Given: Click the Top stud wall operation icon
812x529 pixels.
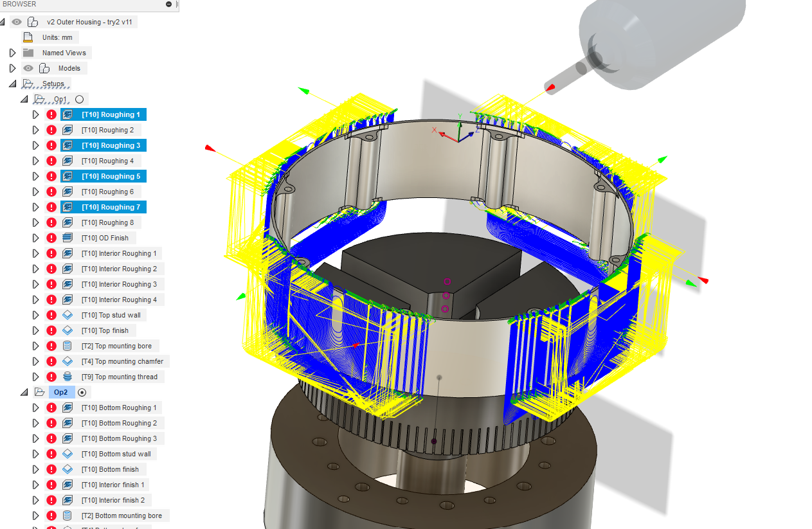Looking at the screenshot, I should click(x=68, y=315).
